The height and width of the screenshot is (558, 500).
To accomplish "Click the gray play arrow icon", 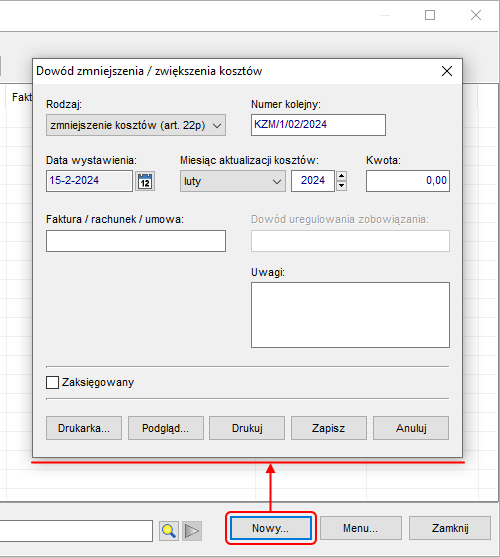I will click(192, 531).
